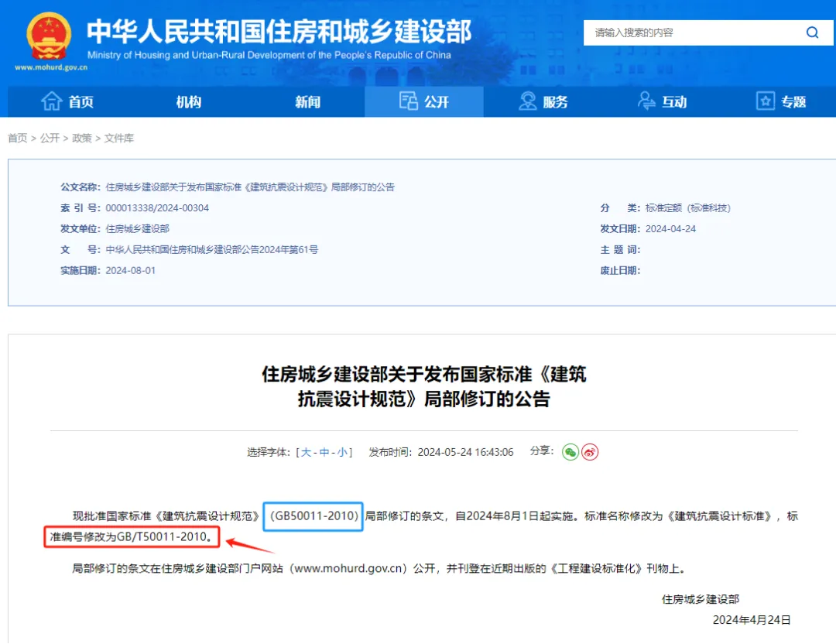Click the search magnifier icon
The image size is (836, 644).
click(812, 33)
